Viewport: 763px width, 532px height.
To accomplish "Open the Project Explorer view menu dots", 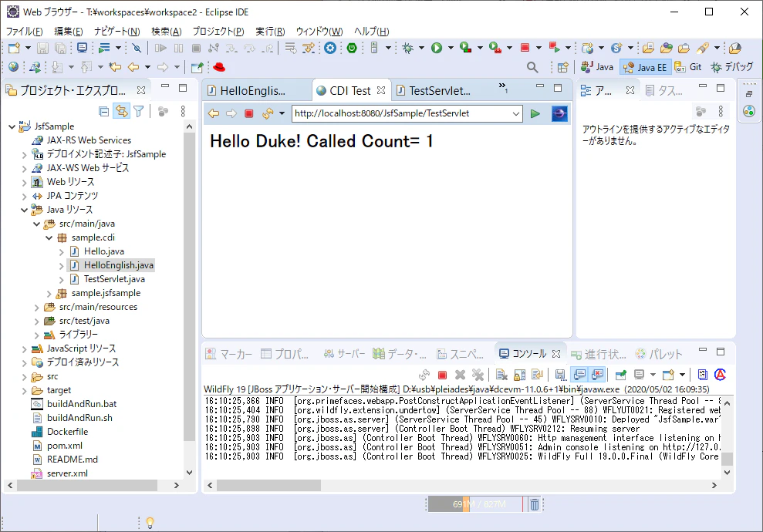I will (183, 112).
